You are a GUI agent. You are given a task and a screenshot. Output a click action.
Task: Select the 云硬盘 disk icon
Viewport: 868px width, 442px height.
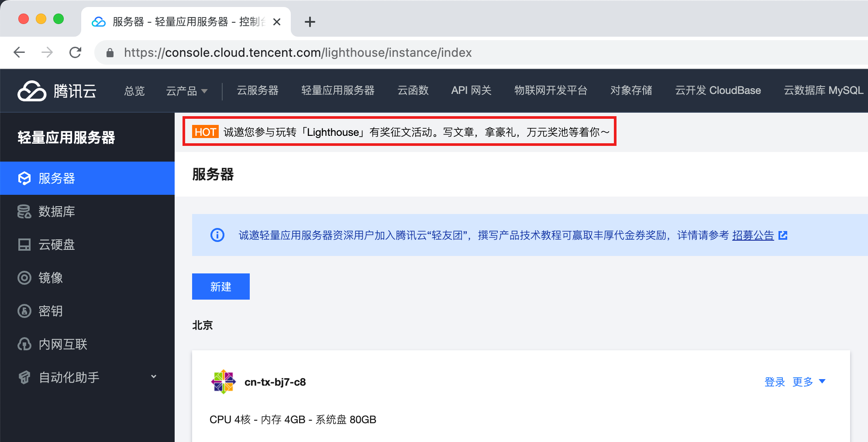[24, 245]
